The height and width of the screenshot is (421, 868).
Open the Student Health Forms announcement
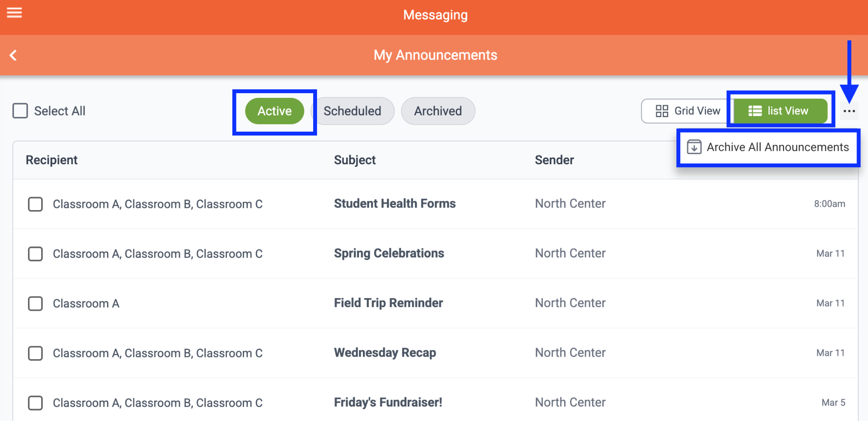[x=395, y=204]
